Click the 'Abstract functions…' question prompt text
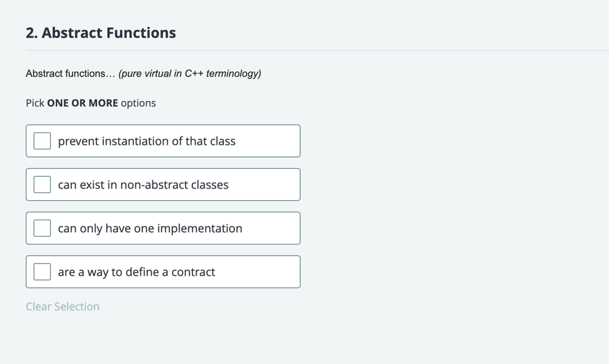 [71, 73]
